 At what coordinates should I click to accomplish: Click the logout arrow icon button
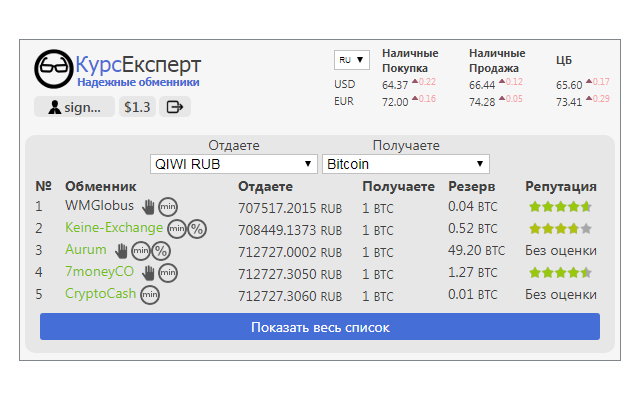tap(175, 107)
